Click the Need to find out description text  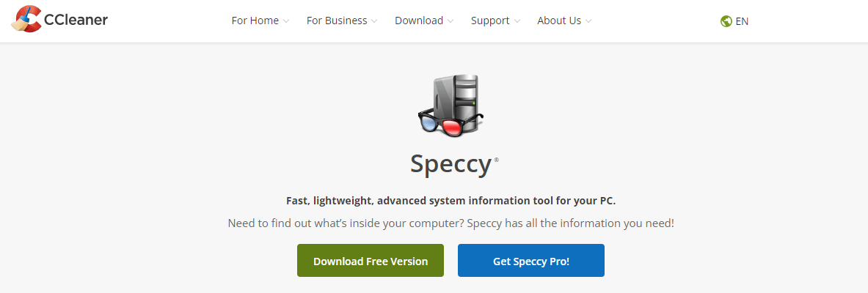[451, 224]
